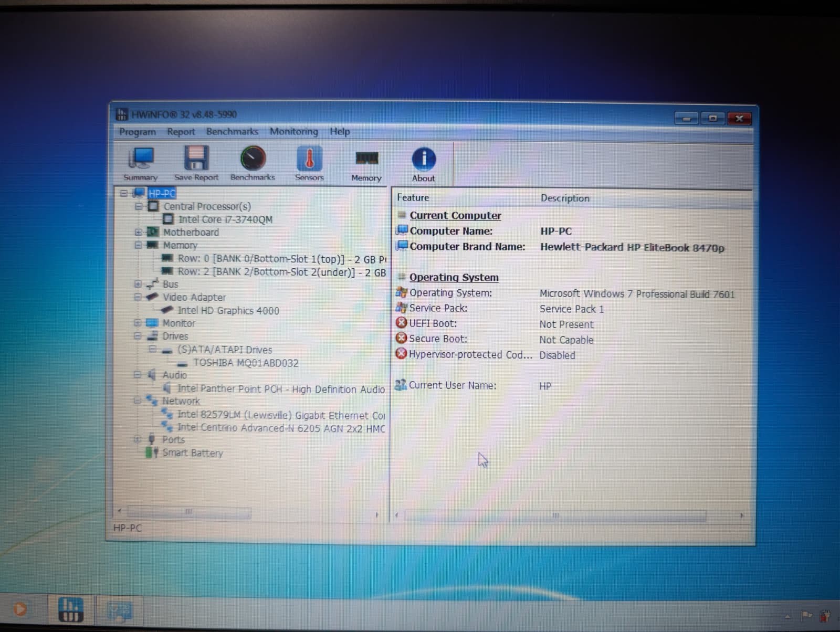This screenshot has width=840, height=632.
Task: Select the Secure Boot row
Action: point(572,339)
